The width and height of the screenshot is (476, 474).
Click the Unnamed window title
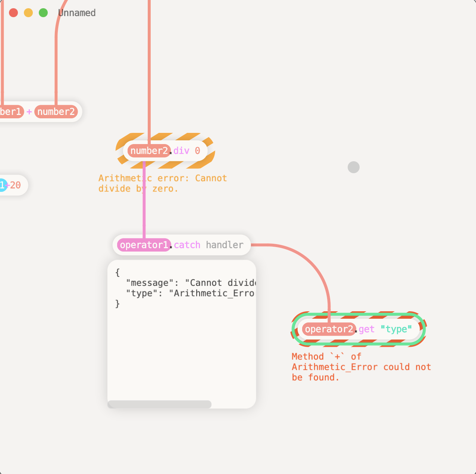pos(76,13)
